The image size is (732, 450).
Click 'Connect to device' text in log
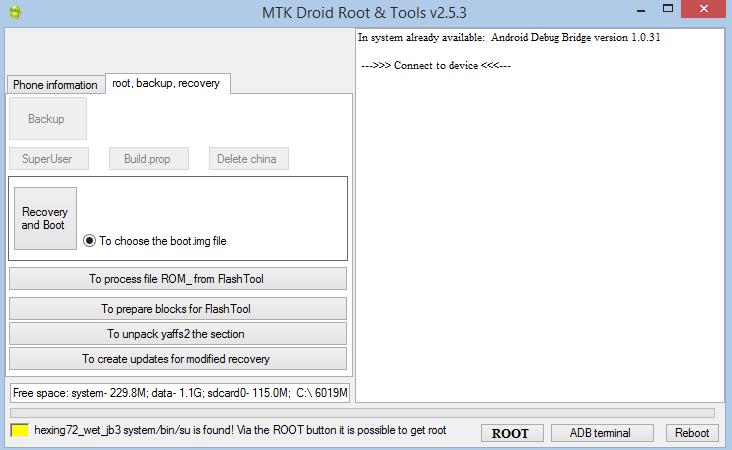[436, 65]
